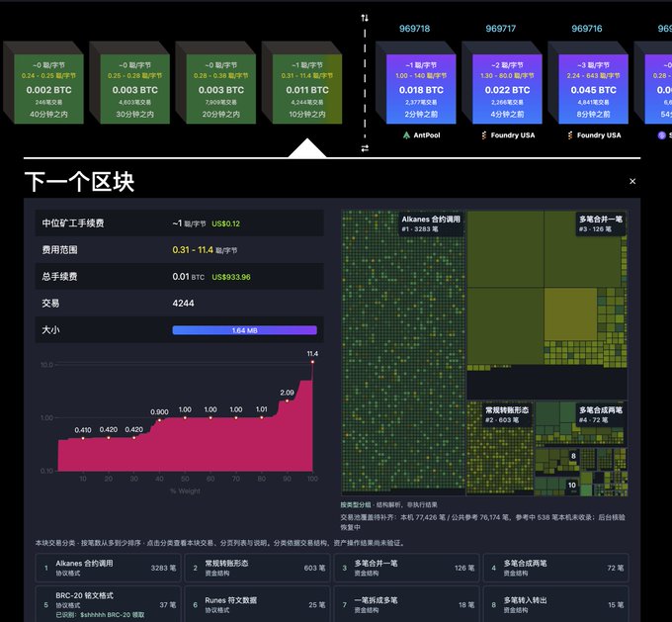Click treemap group badge number 8
672x622 pixels.
pyautogui.click(x=573, y=456)
